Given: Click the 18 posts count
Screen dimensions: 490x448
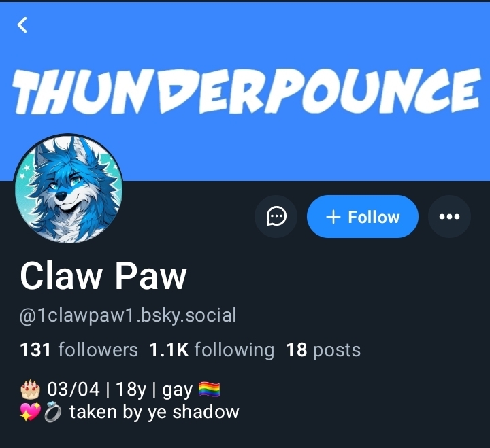Looking at the screenshot, I should 323,349.
